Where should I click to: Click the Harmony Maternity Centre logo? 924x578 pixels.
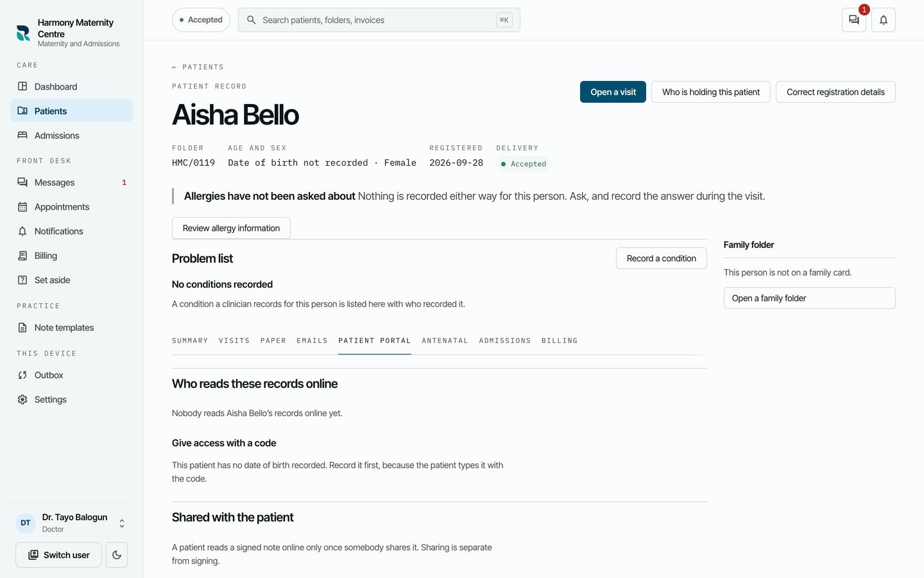tap(23, 33)
